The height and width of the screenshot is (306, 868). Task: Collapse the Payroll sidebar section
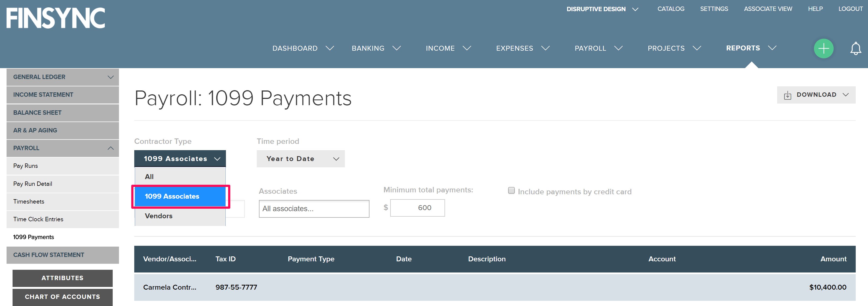click(x=63, y=148)
